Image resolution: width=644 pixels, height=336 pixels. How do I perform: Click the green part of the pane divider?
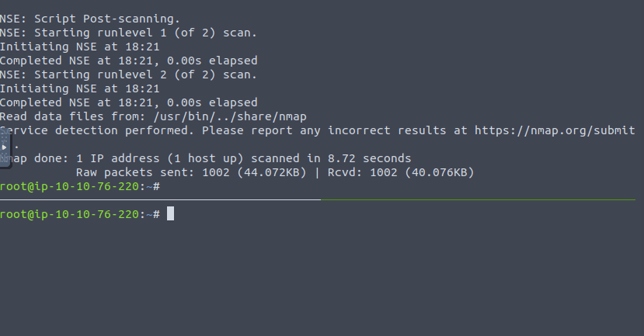(x=478, y=199)
